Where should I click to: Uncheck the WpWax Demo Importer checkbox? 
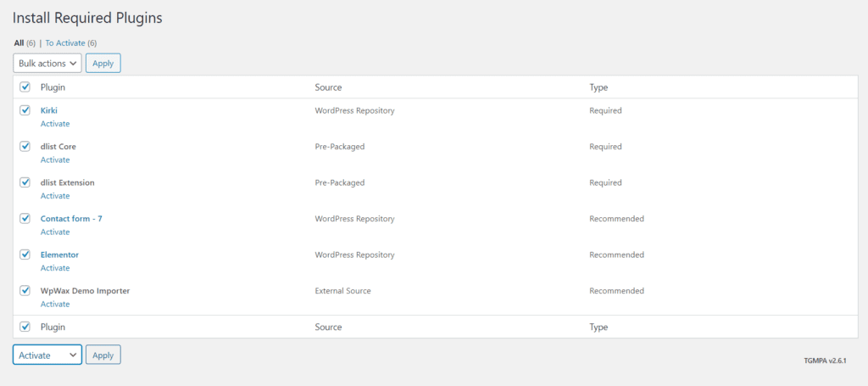pos(25,290)
